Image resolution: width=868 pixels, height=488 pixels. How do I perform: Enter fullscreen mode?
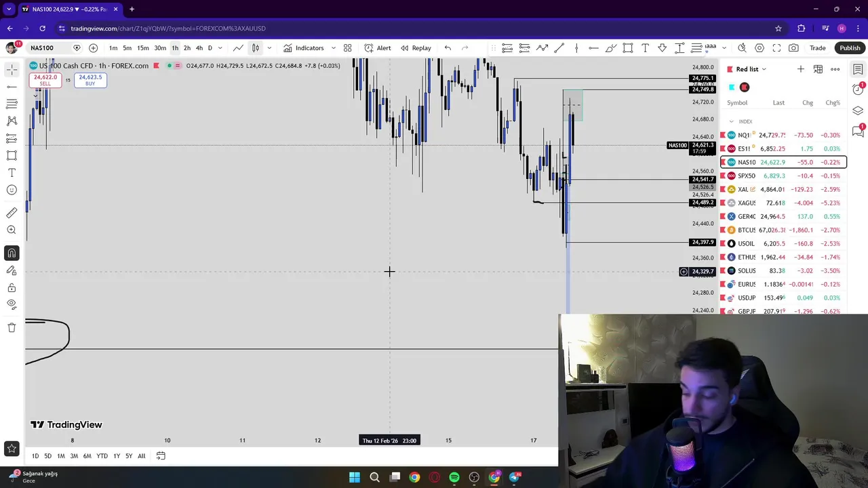coord(776,48)
